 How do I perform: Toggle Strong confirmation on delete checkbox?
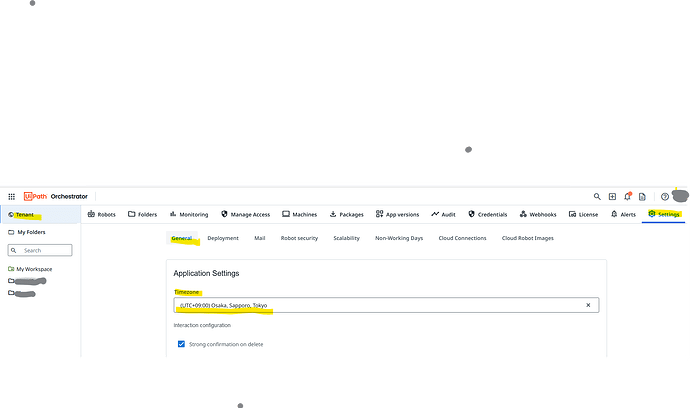(x=181, y=344)
